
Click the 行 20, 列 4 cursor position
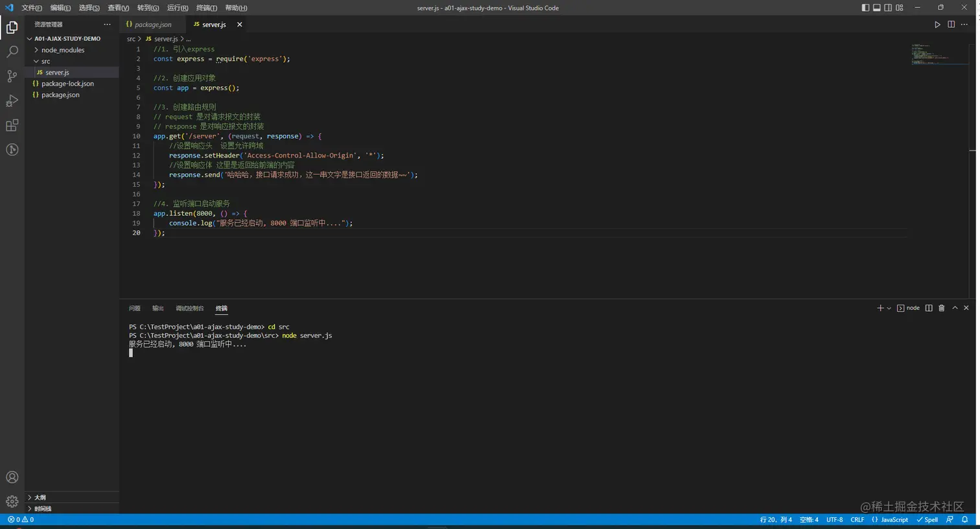(x=776, y=520)
